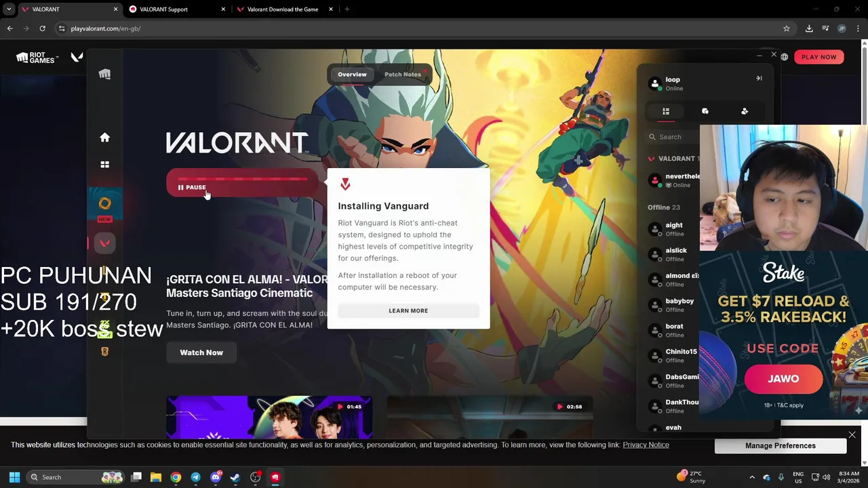
Task: Pause the Valorant installation
Action: 192,188
